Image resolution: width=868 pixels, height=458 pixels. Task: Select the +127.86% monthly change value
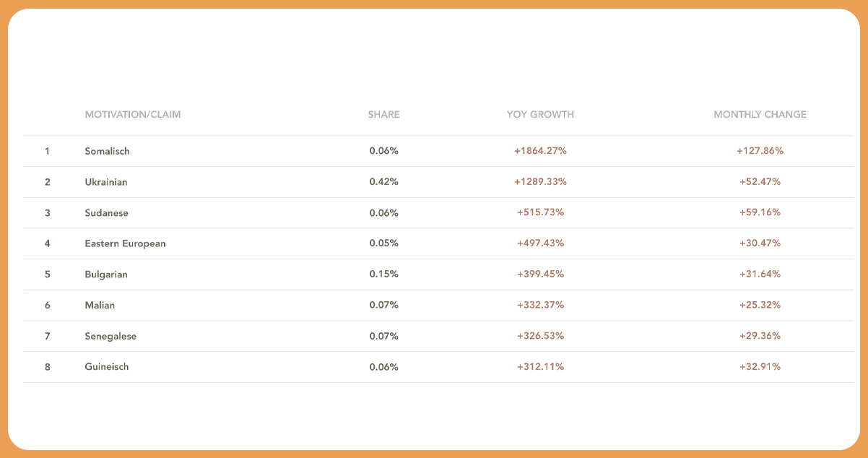[760, 151]
